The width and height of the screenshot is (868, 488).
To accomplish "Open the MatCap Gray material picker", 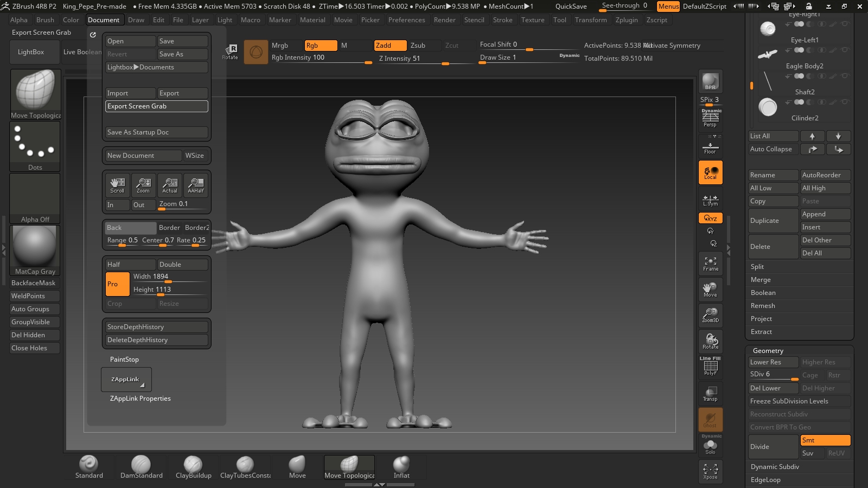I will 35,251.
